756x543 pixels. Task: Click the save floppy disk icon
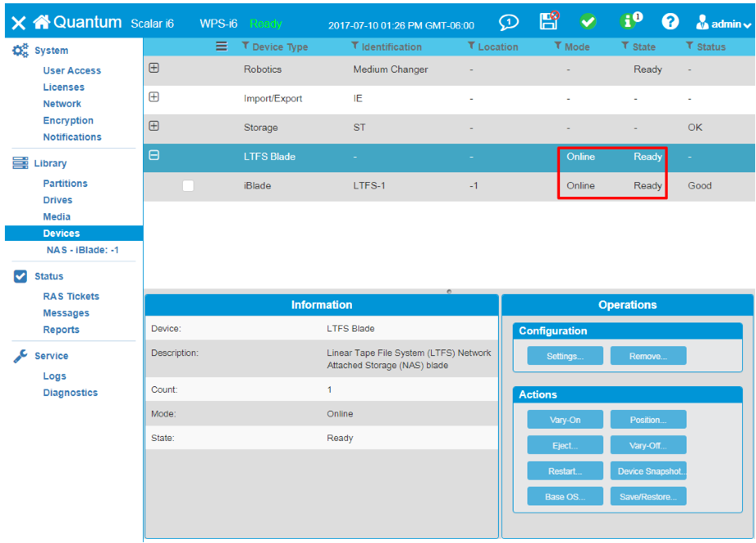tap(549, 21)
